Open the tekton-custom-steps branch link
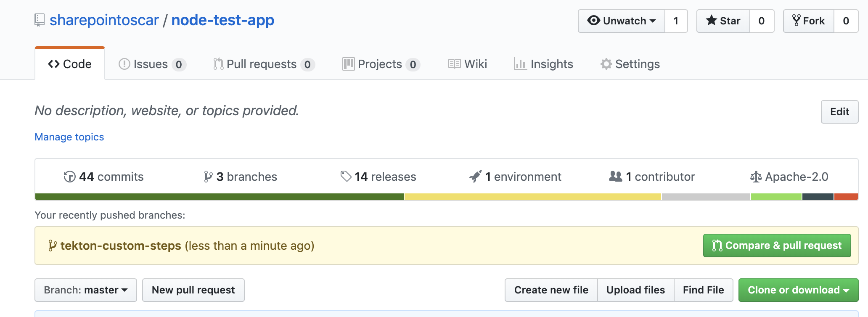This screenshot has width=868, height=317. click(x=121, y=246)
